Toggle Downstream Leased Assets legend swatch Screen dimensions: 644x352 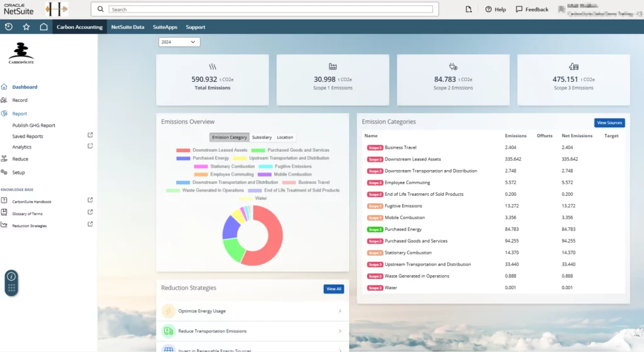click(183, 150)
